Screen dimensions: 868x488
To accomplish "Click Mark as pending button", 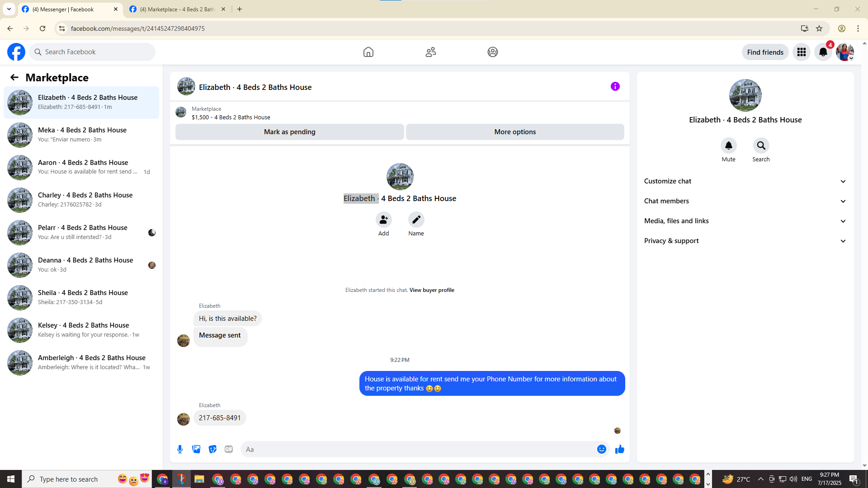I will coord(290,132).
